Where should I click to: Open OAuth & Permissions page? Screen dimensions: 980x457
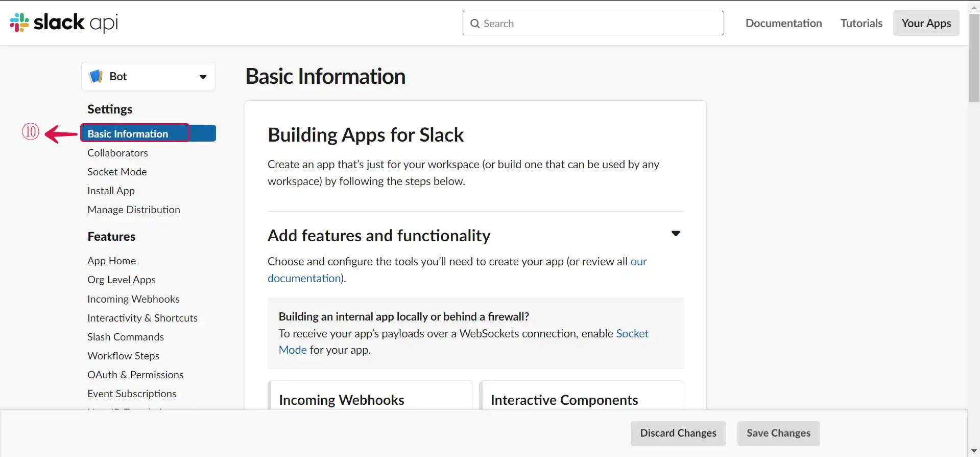coord(135,375)
